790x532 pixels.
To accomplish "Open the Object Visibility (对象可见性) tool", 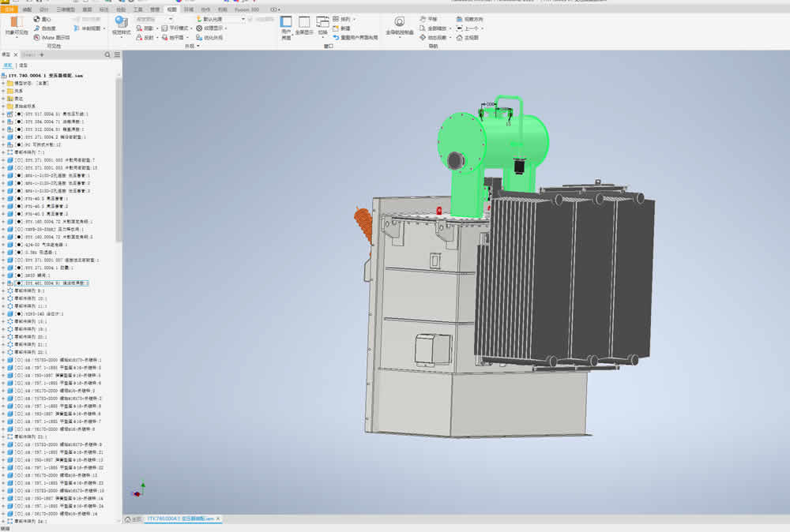I will tap(17, 26).
